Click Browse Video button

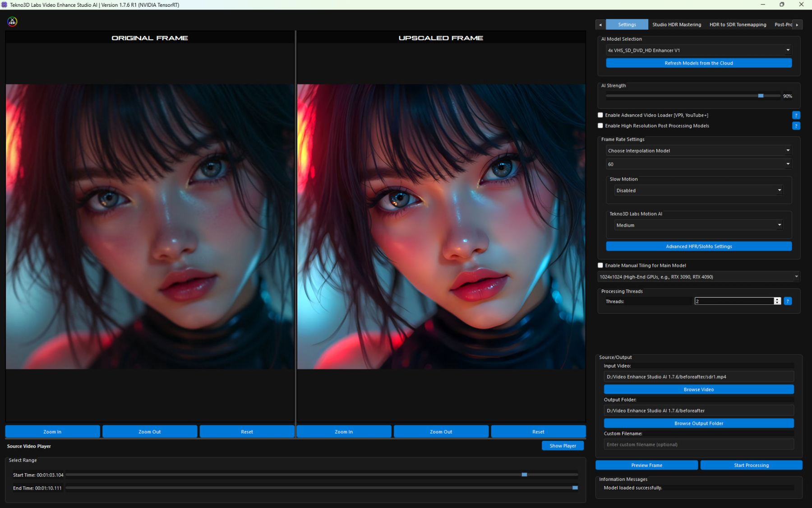[x=699, y=390]
